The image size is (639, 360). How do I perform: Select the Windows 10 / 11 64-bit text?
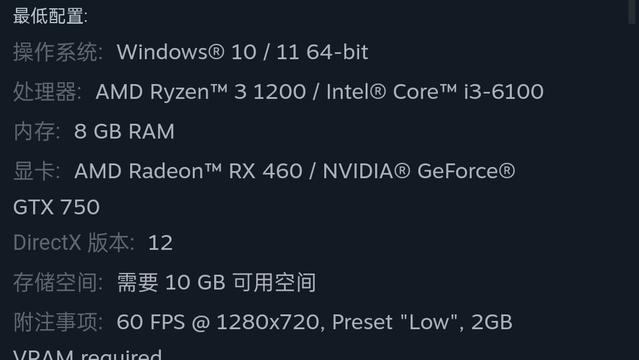(x=242, y=52)
